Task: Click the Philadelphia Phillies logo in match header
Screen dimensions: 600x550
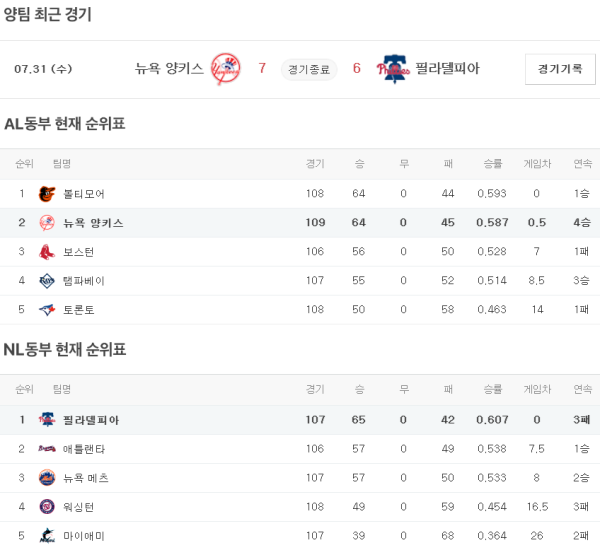Action: pyautogui.click(x=393, y=69)
